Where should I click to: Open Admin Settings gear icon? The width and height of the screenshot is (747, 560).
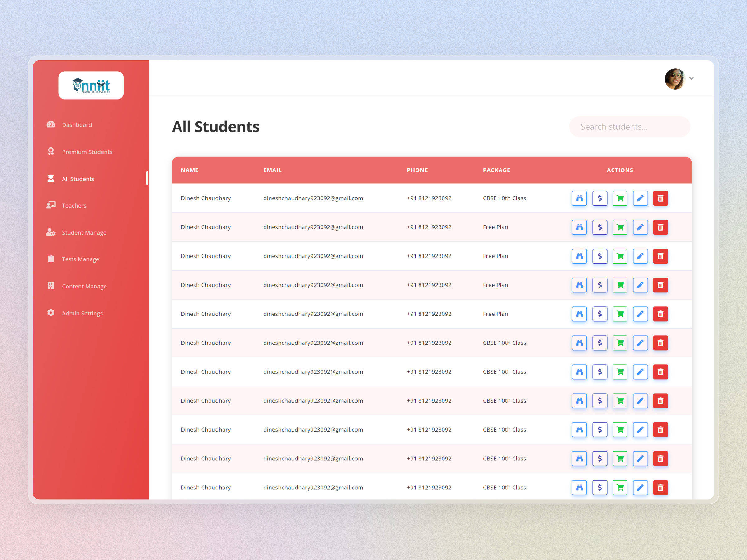tap(51, 313)
